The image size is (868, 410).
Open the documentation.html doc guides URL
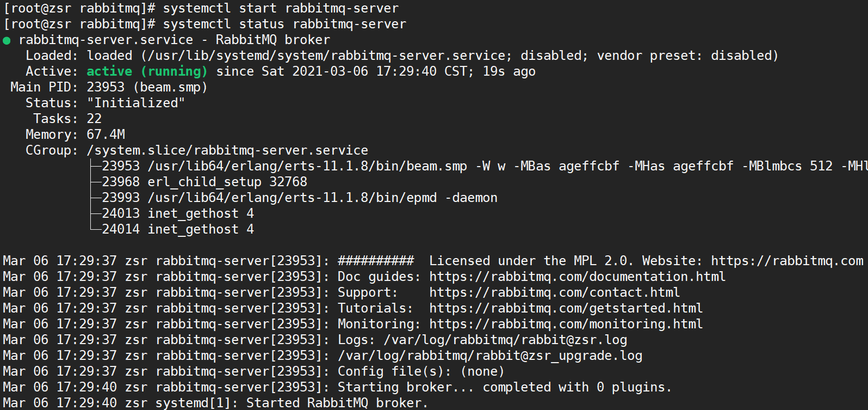point(576,277)
